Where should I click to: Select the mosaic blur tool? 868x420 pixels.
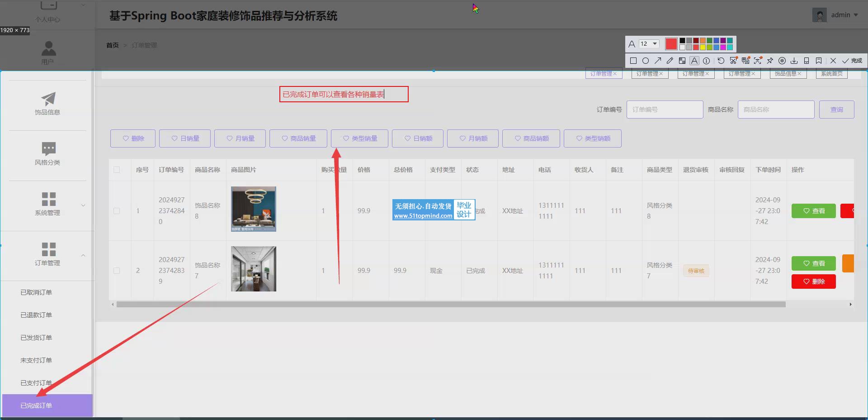point(682,61)
